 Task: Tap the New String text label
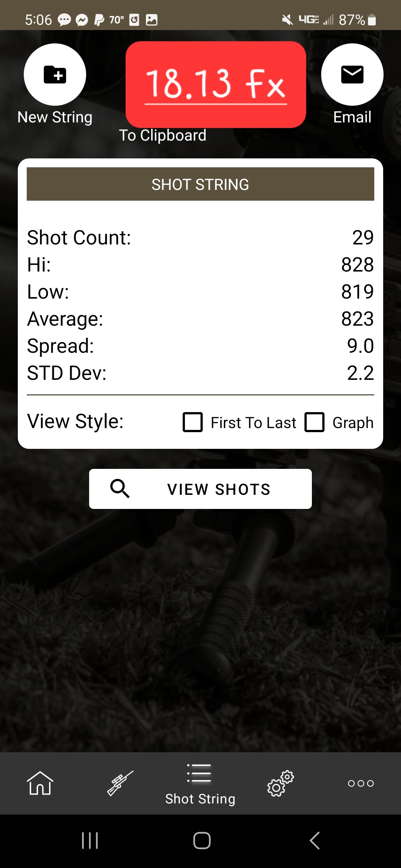55,117
